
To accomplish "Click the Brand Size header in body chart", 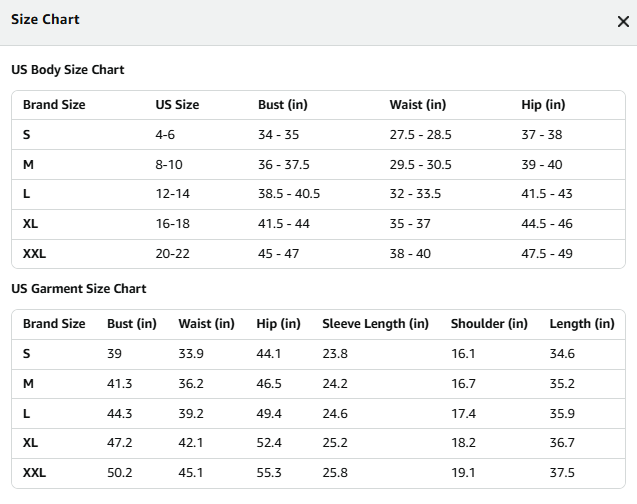I will [x=54, y=105].
